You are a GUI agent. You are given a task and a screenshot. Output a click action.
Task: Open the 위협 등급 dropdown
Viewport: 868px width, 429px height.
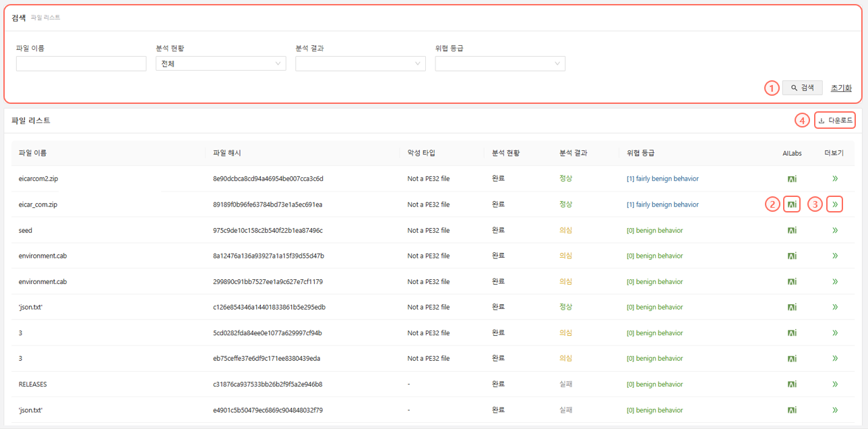[x=499, y=64]
